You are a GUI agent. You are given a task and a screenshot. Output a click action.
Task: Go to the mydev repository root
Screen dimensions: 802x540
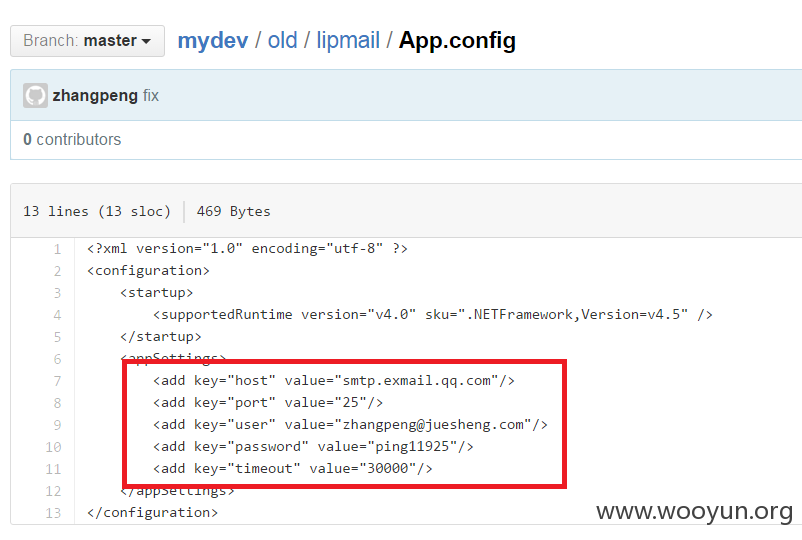click(x=213, y=40)
